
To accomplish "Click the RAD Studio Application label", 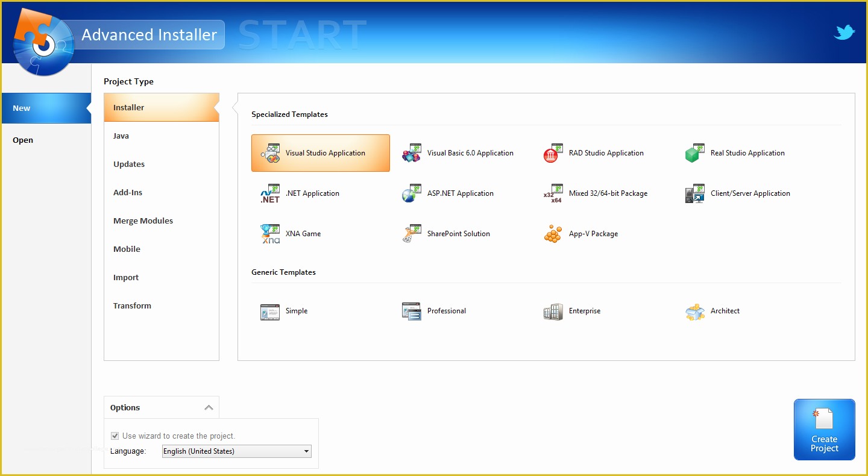I will pos(606,153).
